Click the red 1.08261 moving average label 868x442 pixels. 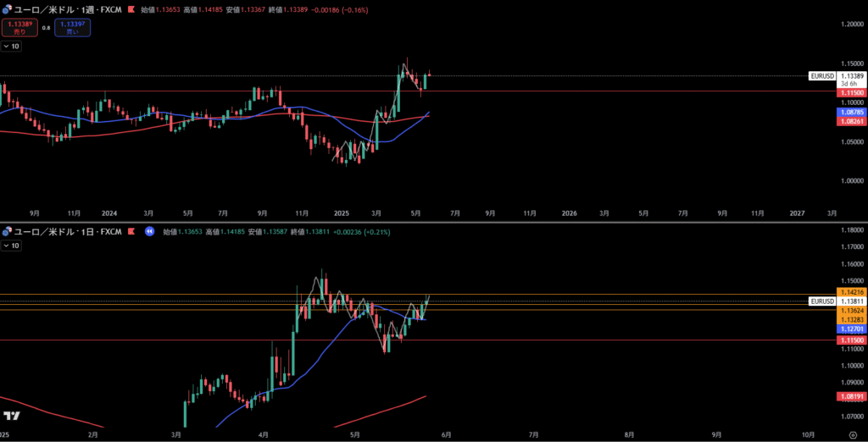[x=850, y=121]
